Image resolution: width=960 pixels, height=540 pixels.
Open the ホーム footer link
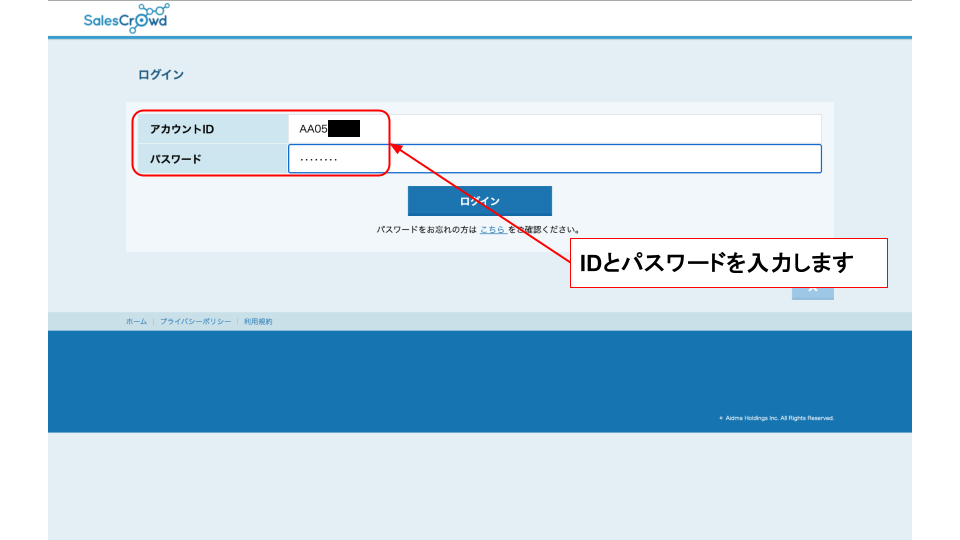[x=137, y=321]
